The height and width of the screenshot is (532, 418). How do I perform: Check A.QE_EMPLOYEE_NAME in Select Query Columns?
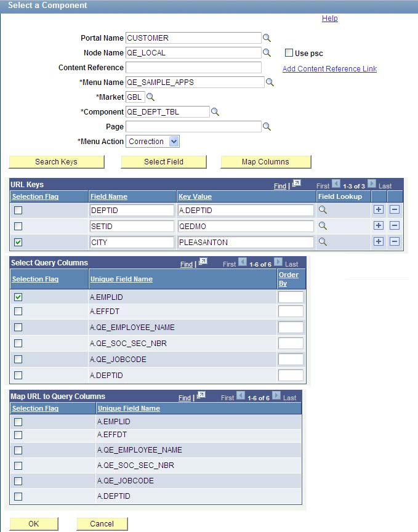[x=18, y=328]
